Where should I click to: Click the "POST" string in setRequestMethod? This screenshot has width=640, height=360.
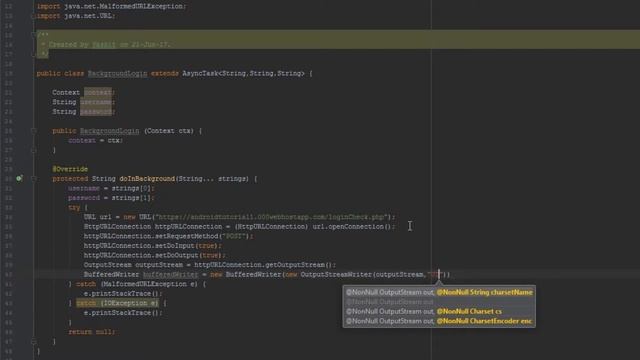pyautogui.click(x=234, y=236)
